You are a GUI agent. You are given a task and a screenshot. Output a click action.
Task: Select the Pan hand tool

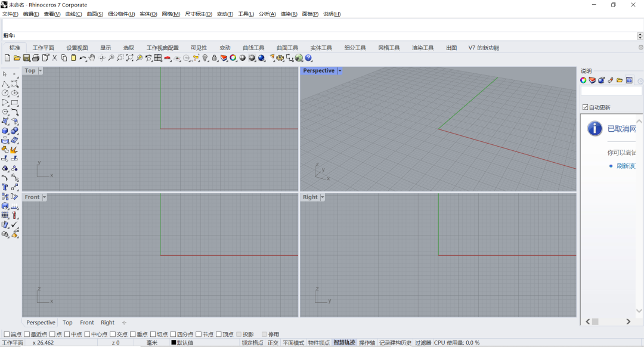(x=92, y=58)
